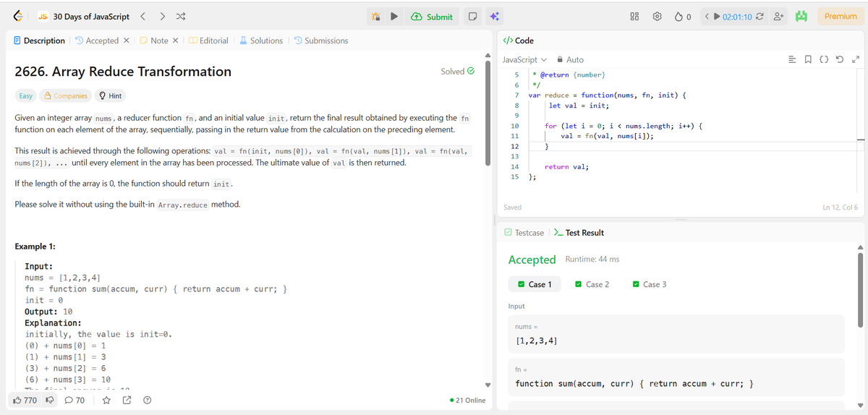Click the Premium button
868x415 pixels.
pos(841,16)
